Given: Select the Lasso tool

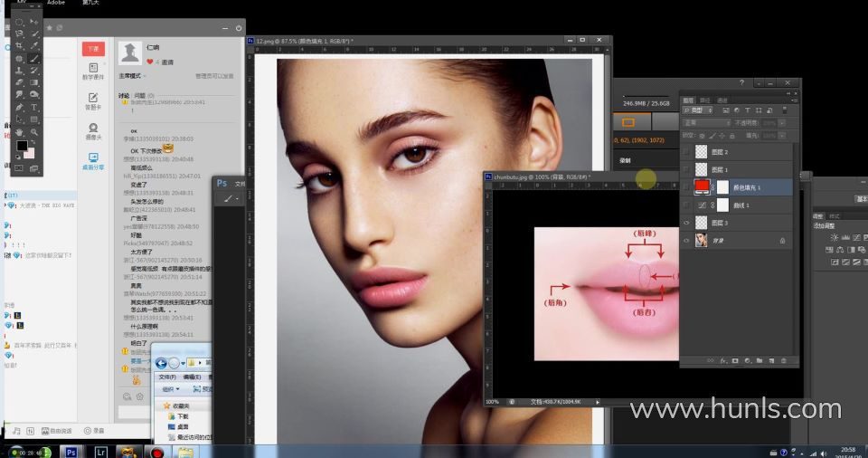Looking at the screenshot, I should pos(19,33).
